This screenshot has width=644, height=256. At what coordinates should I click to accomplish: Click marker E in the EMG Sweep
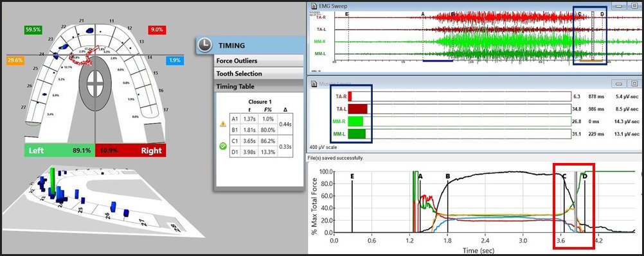coord(348,14)
